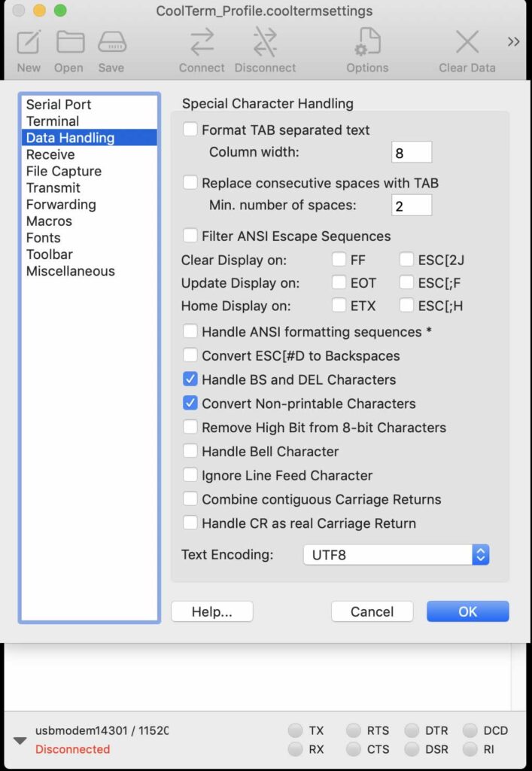The width and height of the screenshot is (532, 771).
Task: Click the New document toolbar icon
Action: 29,43
